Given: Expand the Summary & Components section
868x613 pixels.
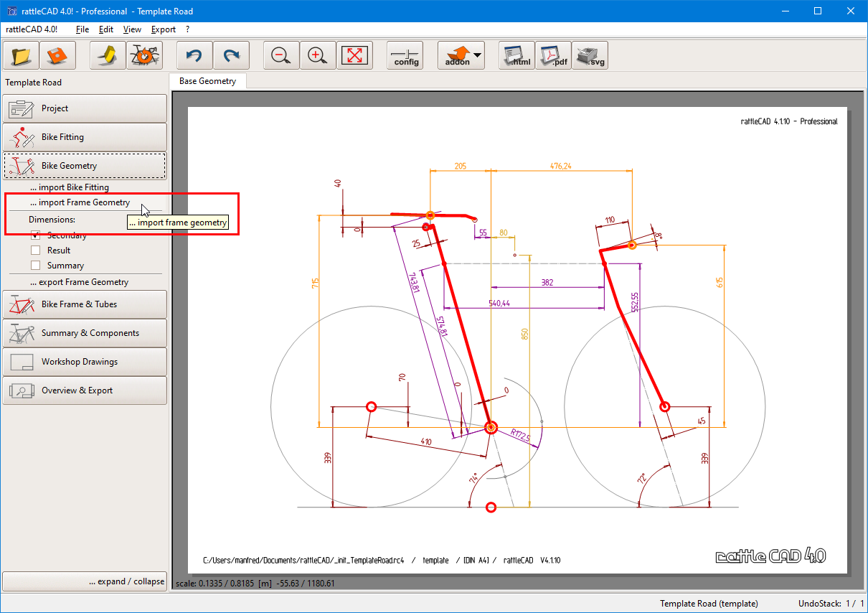Looking at the screenshot, I should 85,333.
